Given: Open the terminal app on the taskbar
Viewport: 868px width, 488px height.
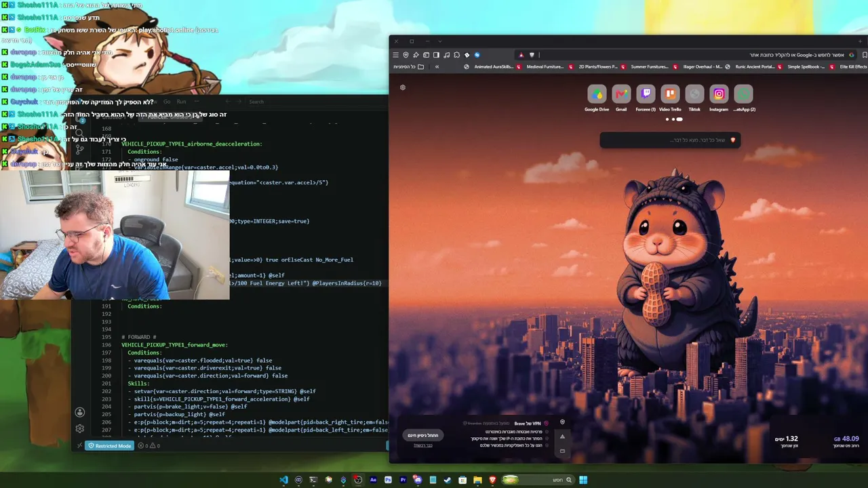Looking at the screenshot, I should coord(313,480).
